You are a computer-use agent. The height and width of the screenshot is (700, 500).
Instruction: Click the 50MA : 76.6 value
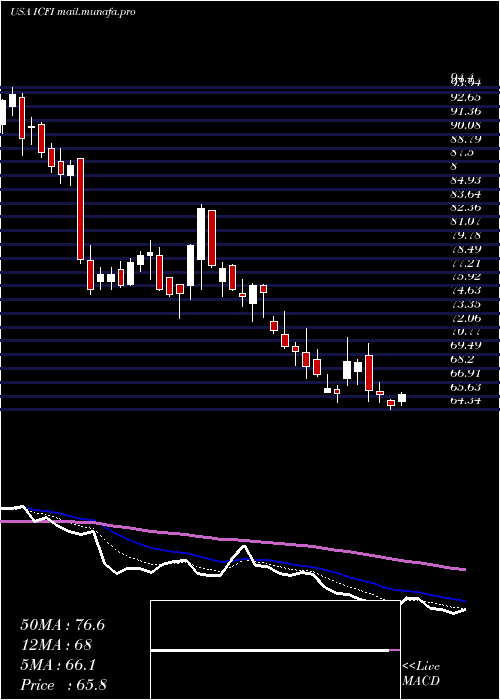point(62,625)
